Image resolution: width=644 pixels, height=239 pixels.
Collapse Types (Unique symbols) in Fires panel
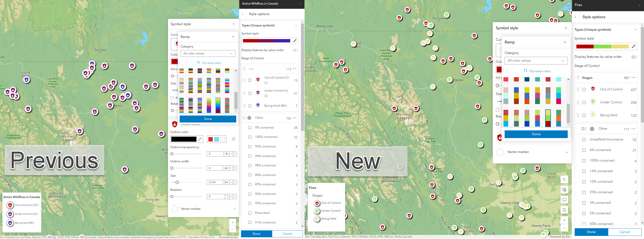coord(635,30)
